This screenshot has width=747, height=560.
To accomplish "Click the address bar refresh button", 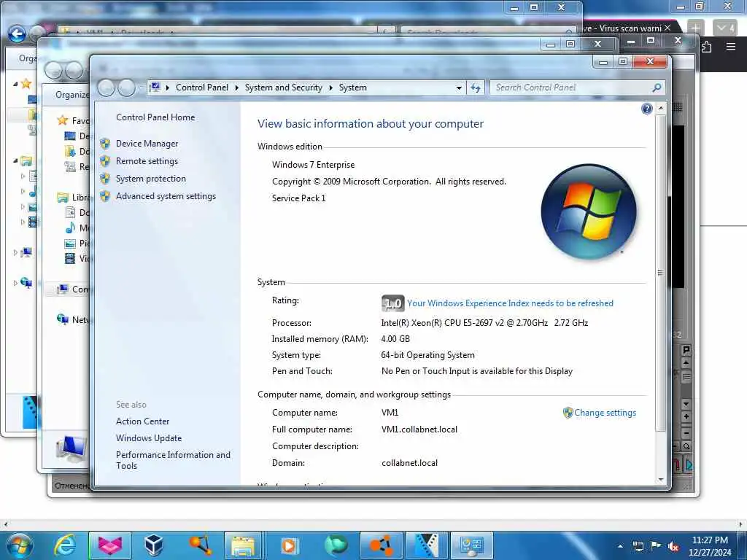I will [476, 87].
